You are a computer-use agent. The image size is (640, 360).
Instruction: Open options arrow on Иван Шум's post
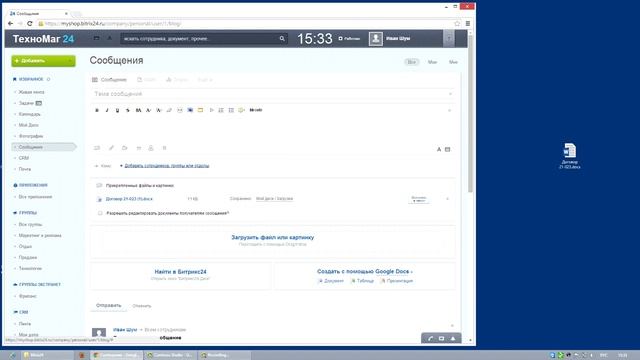click(x=452, y=326)
